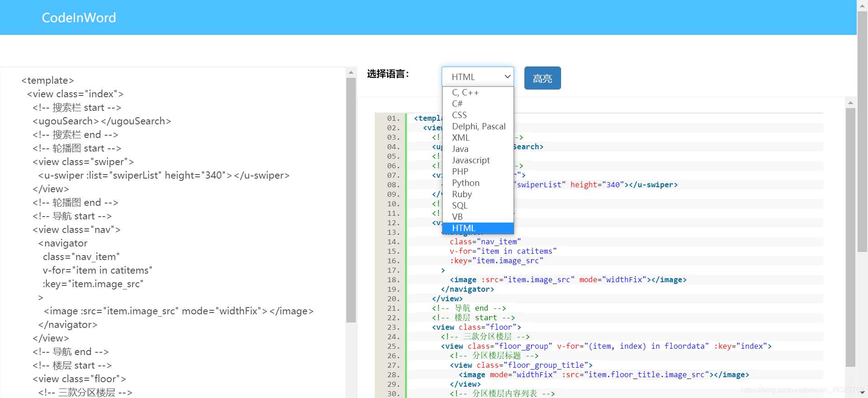Click line number 01 in output
Screen dimensions: 868x398
tap(393, 118)
